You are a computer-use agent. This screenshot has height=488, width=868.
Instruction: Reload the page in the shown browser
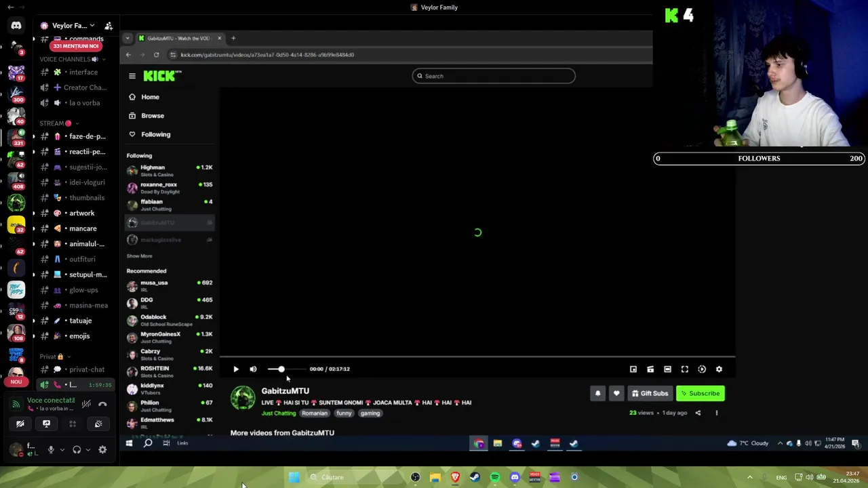coord(157,55)
